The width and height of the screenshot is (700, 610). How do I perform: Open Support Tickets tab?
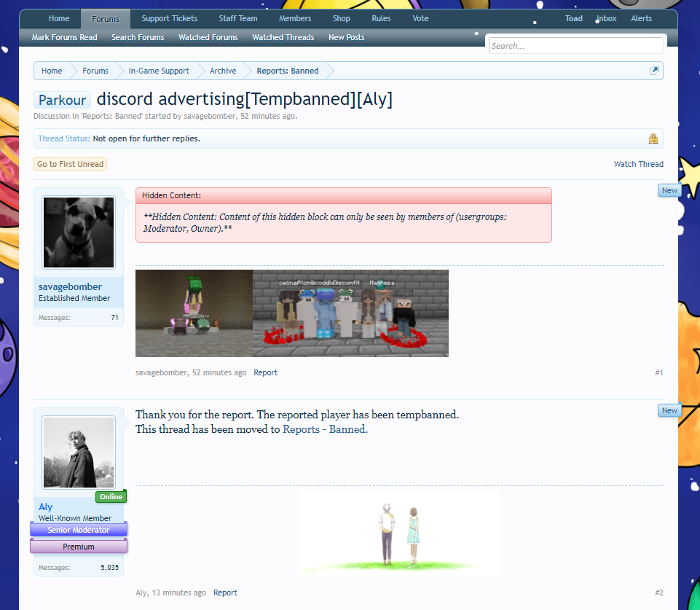pyautogui.click(x=170, y=18)
